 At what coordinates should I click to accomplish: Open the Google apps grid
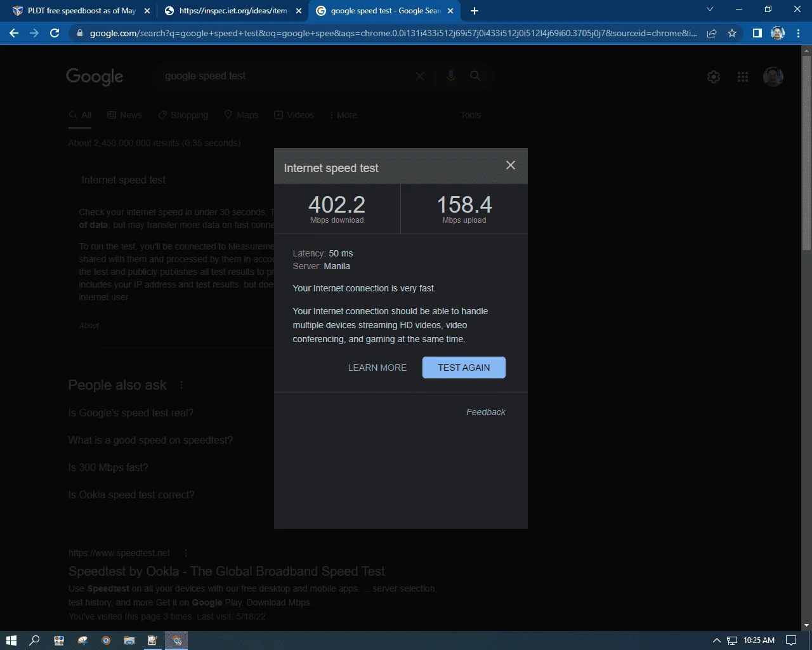click(x=743, y=77)
